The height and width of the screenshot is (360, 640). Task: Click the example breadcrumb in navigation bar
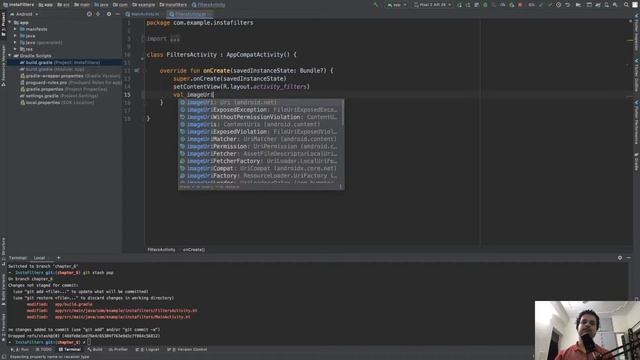coord(144,5)
